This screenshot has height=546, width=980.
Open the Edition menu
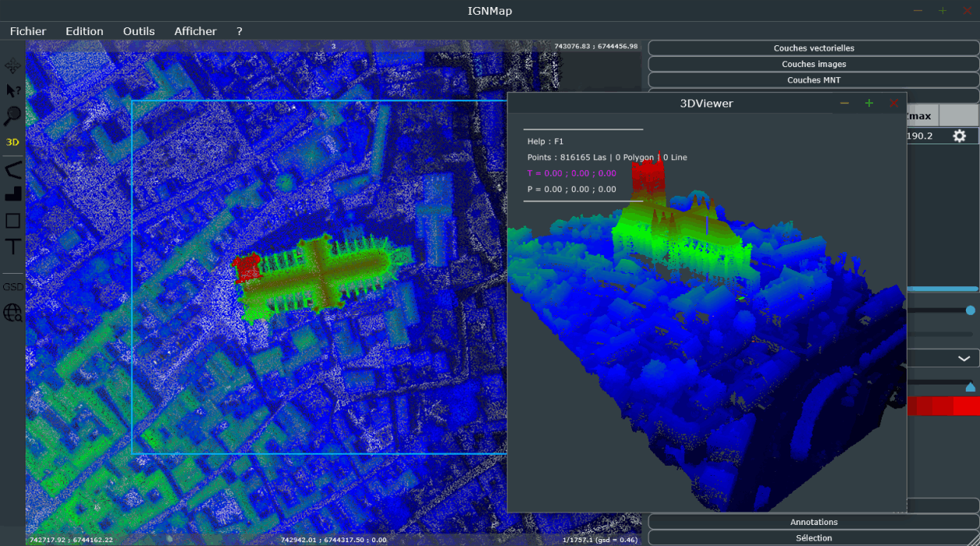(84, 31)
